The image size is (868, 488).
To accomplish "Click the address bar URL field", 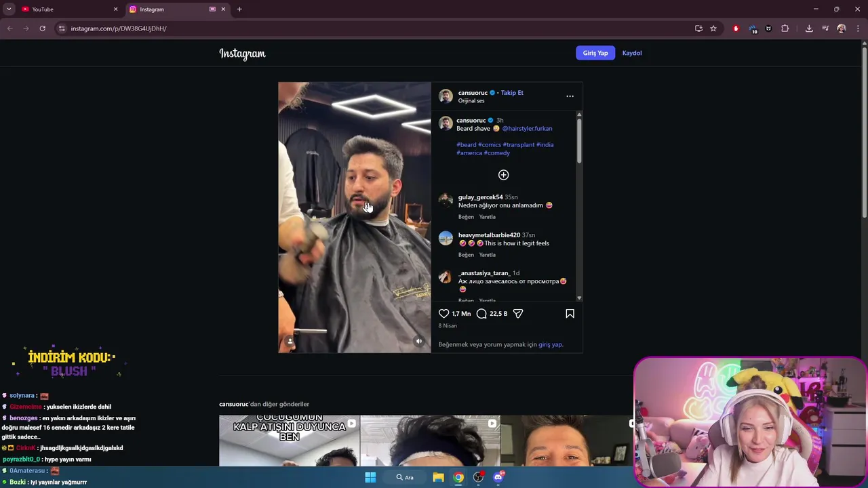I will pos(373,28).
